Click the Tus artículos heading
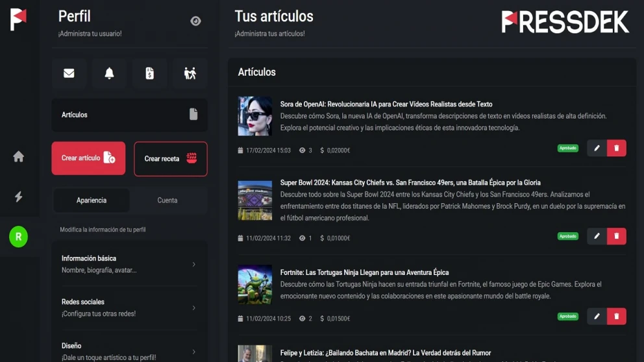Screen dimensions: 644x362 tap(274, 16)
